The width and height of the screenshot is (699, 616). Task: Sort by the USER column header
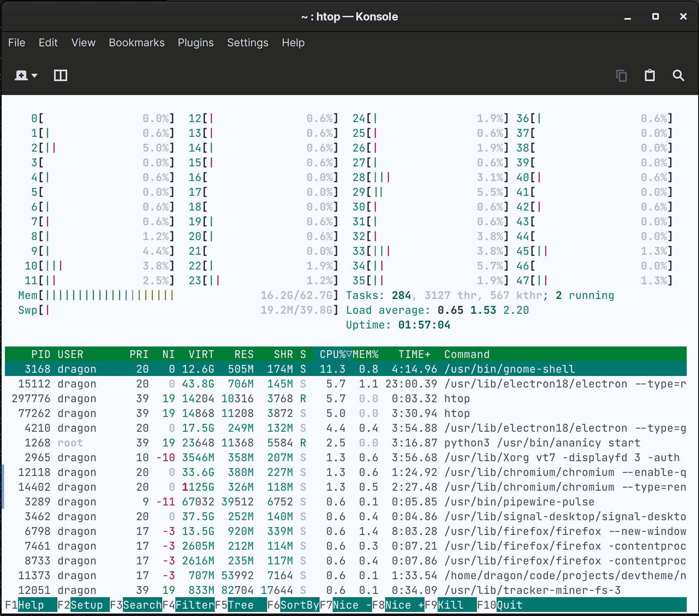tap(70, 354)
